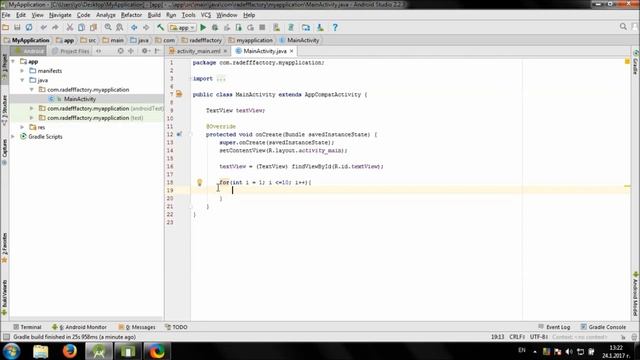Switch project view to Project Files tab
This screenshot has width=640, height=360.
tap(71, 51)
